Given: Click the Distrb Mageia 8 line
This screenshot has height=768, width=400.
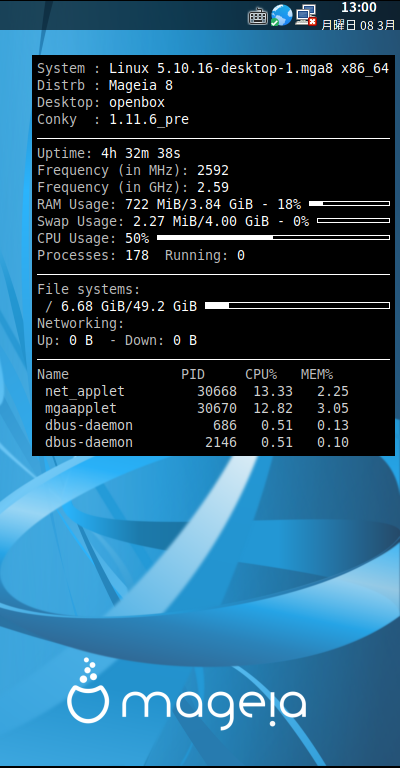Looking at the screenshot, I should [105, 85].
